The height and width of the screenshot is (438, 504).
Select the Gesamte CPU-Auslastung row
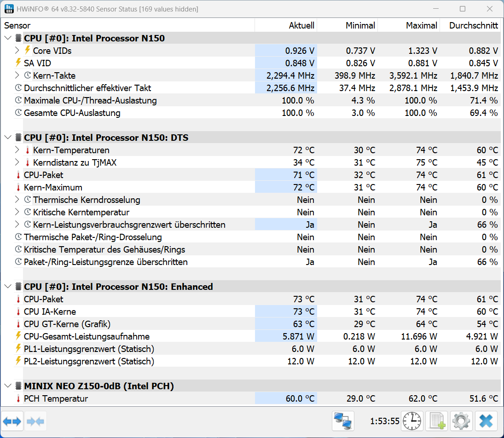[x=72, y=113]
